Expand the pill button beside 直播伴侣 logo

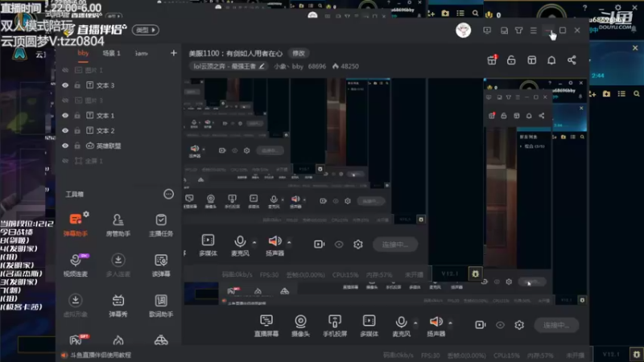point(146,30)
